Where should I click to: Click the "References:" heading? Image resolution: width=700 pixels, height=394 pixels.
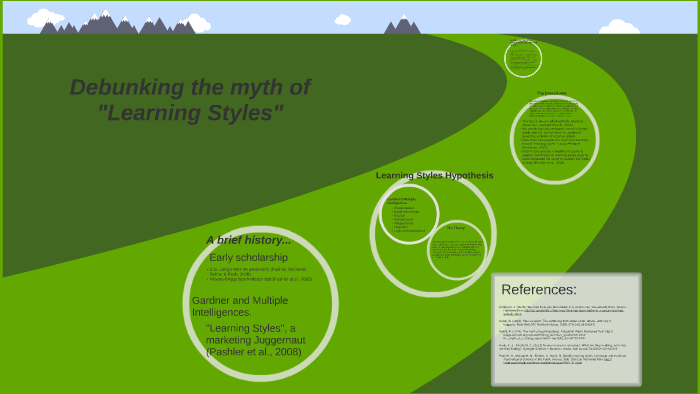tap(539, 290)
